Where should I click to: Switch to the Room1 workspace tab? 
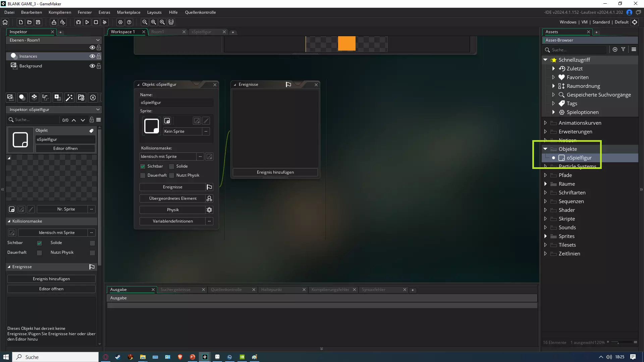[158, 32]
